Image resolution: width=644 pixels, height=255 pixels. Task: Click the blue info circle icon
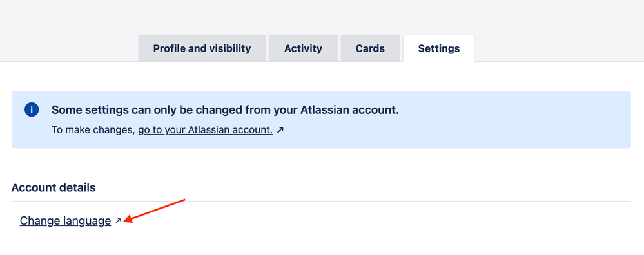[32, 110]
